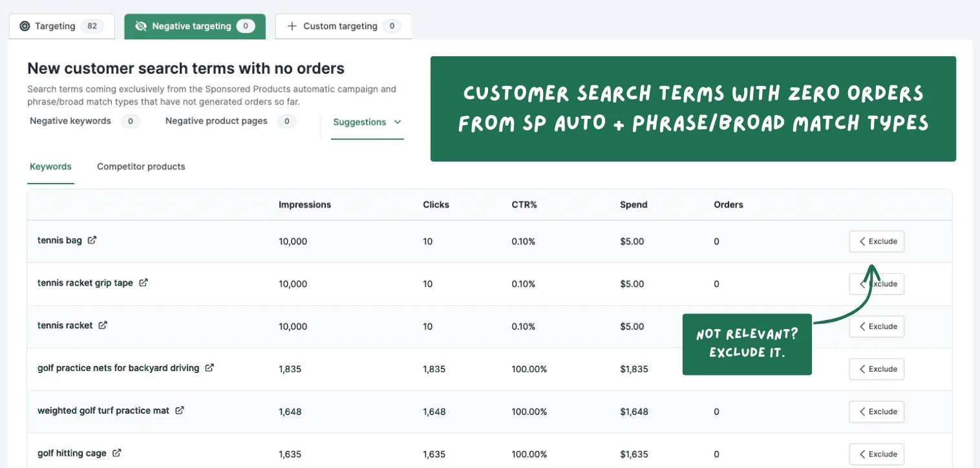Open the Targeting tab with 82 items

click(x=62, y=27)
